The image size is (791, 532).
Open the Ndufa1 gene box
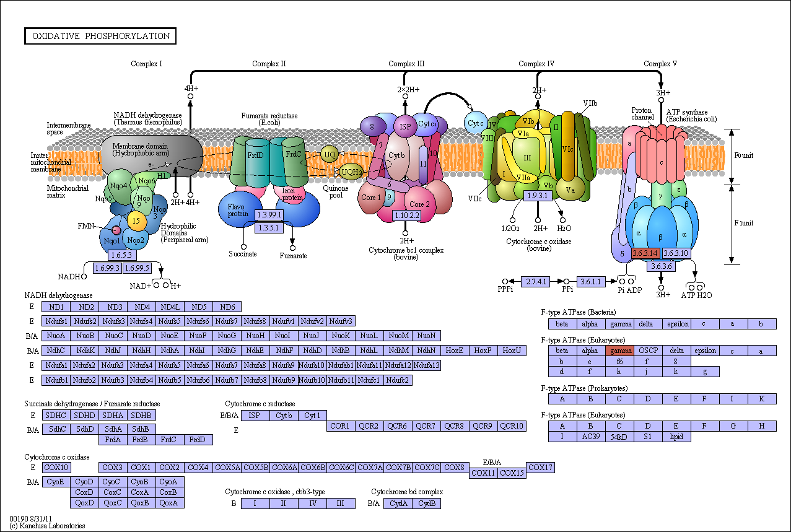tap(56, 365)
